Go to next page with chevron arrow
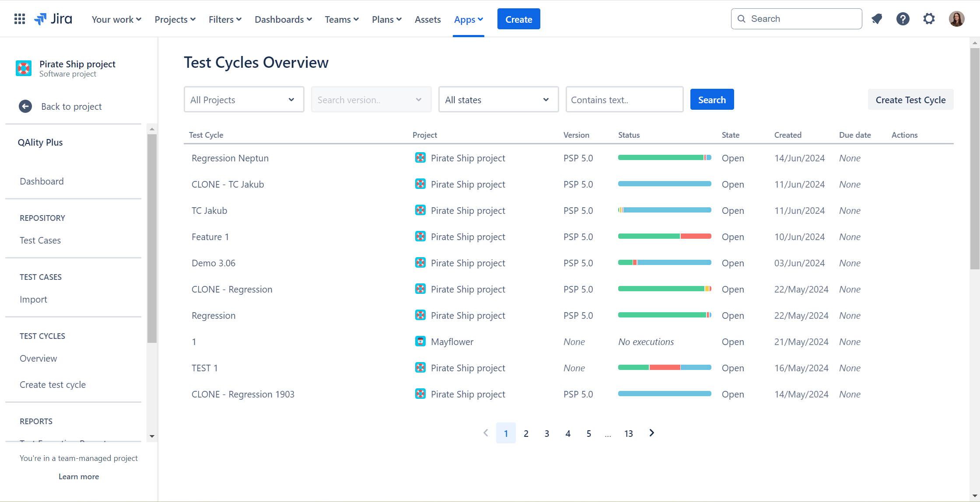The image size is (980, 502). [651, 433]
